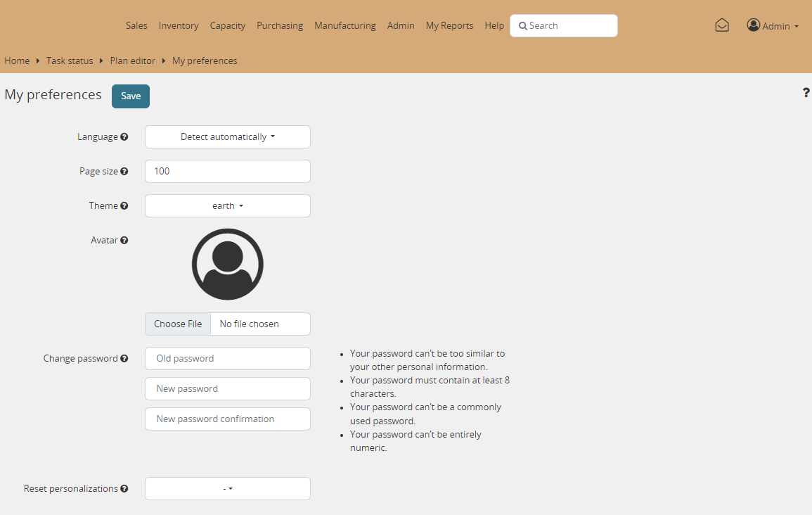Image resolution: width=812 pixels, height=515 pixels.
Task: Click Choose File for avatar upload
Action: [x=178, y=324]
